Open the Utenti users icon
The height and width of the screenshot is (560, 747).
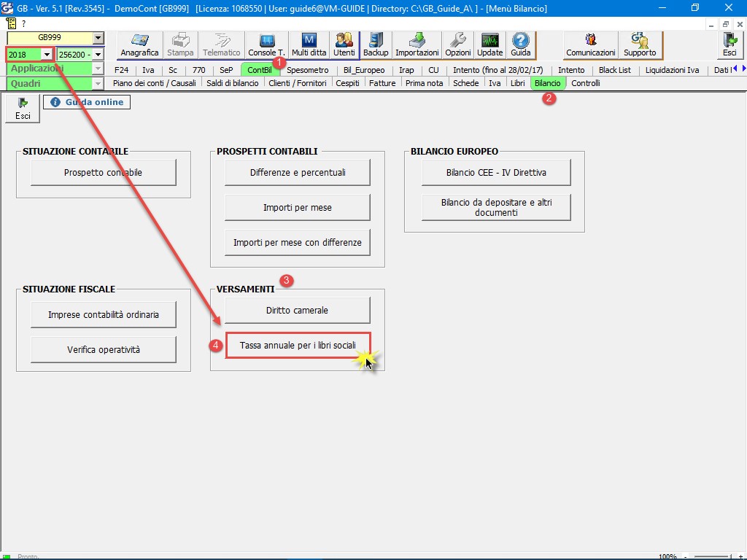(x=344, y=44)
